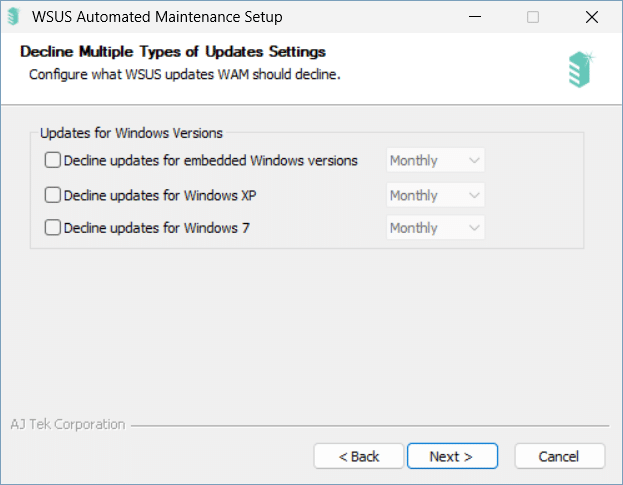Click the WSUS Automated Maintenance Setup title text
This screenshot has height=485, width=623.
(157, 17)
